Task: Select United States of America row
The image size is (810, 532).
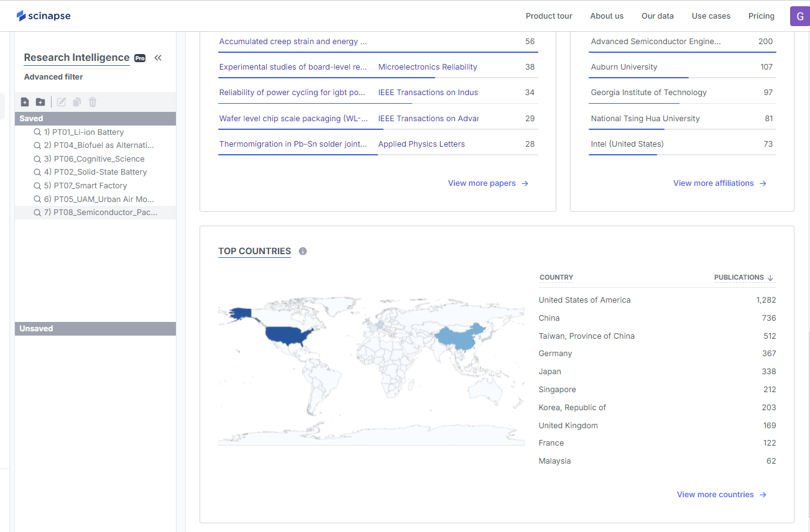Action: (x=657, y=300)
